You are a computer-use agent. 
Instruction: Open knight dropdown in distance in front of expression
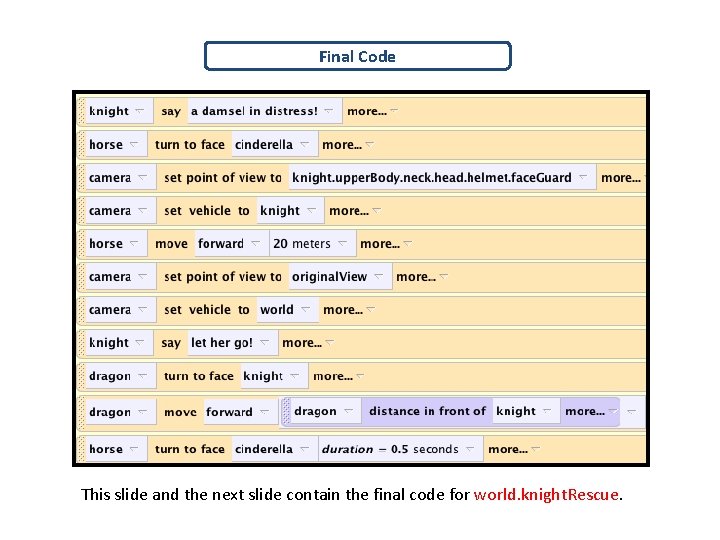526,411
